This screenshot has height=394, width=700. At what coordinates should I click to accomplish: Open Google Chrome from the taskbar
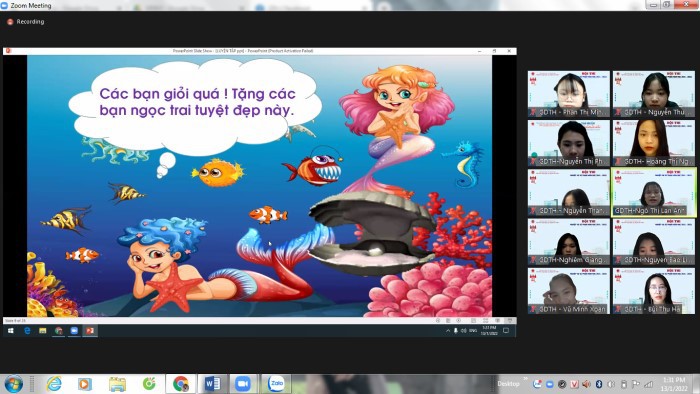click(x=181, y=384)
